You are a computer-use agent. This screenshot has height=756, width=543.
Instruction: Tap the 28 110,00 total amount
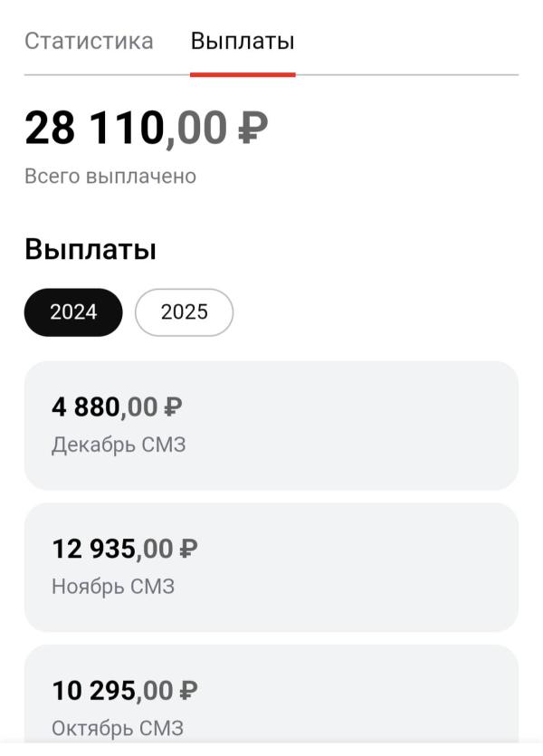pyautogui.click(x=146, y=128)
